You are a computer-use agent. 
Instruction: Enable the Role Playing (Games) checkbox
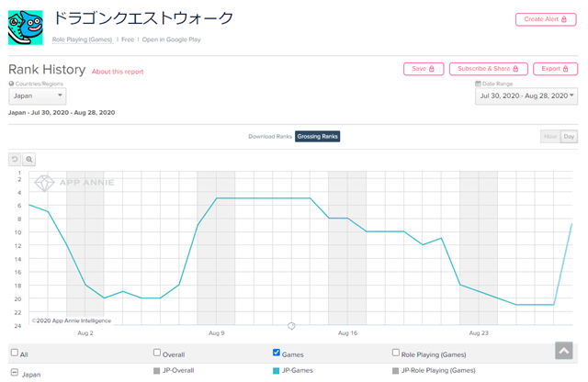396,353
